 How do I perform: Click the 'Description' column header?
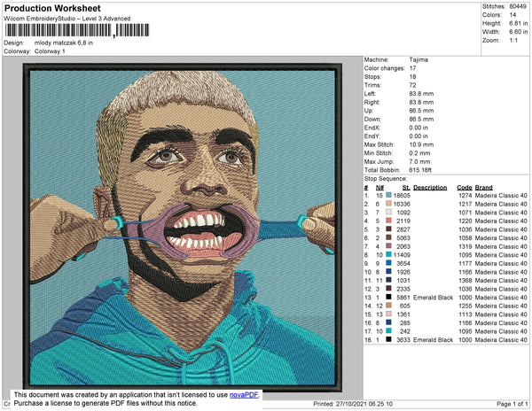tap(430, 188)
